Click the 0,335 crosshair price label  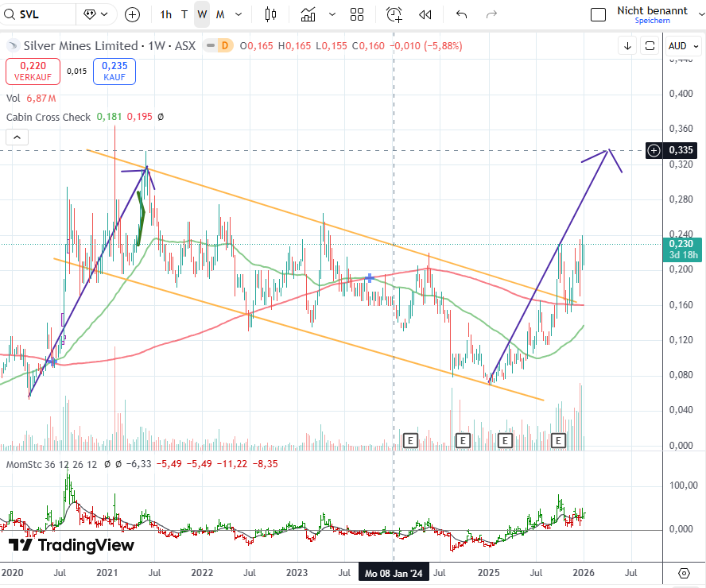681,150
